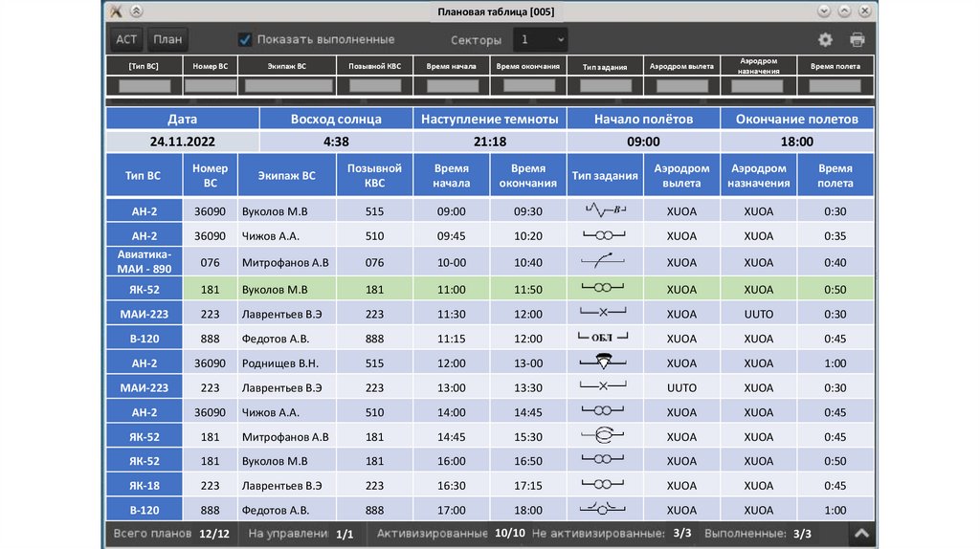980x549 pixels.
Task: Toggle the Показать выполненные checkbox
Action: (246, 39)
